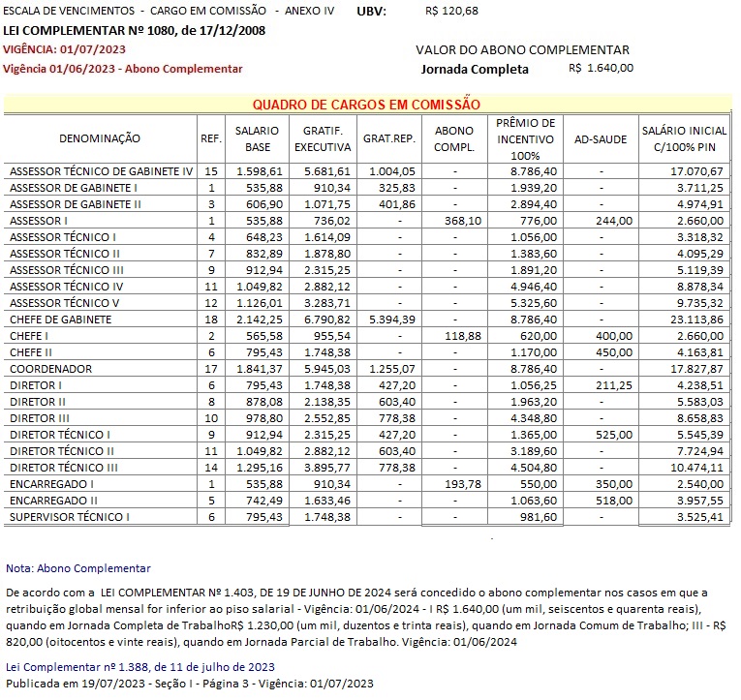Click the salary value '10.474,11'
This screenshot has width=741, height=700.
(696, 468)
